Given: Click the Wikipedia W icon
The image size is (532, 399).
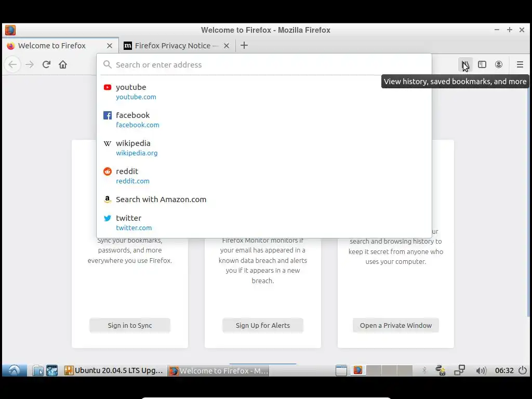Looking at the screenshot, I should point(108,143).
